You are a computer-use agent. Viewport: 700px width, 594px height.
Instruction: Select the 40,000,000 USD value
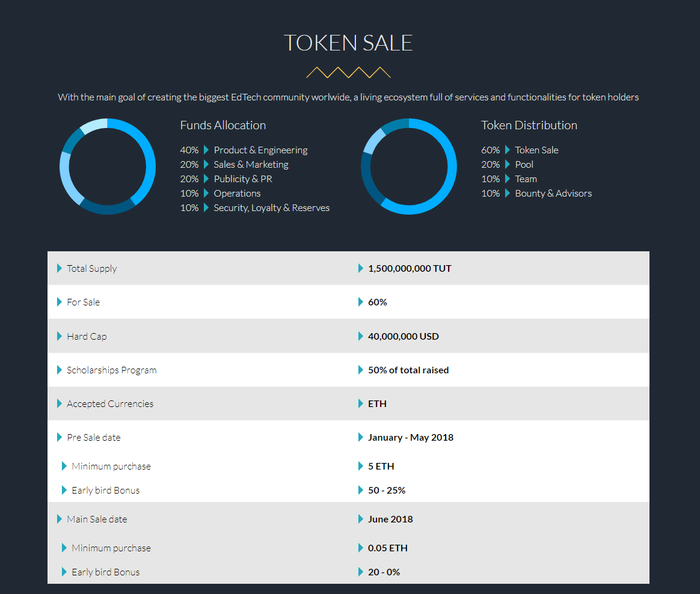coord(403,337)
